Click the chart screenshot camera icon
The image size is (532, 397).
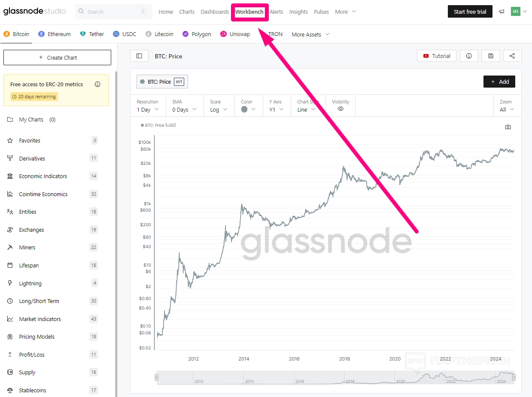(x=508, y=127)
